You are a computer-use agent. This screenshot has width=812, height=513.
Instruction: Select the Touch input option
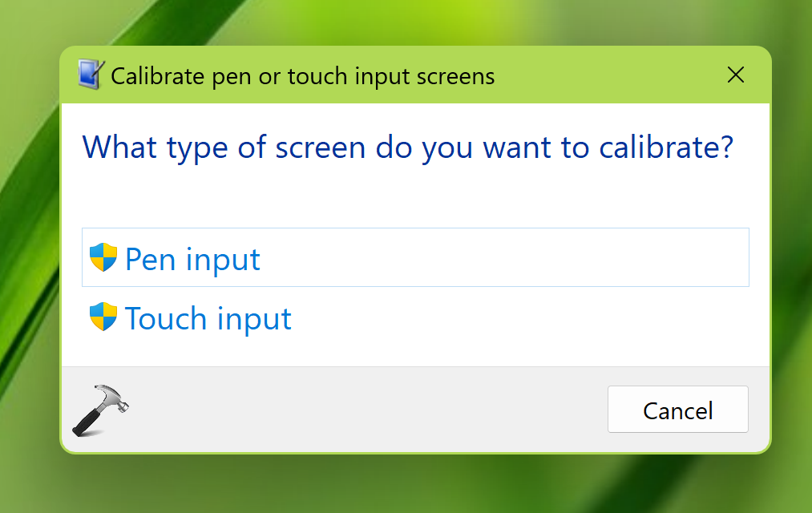[x=208, y=318]
